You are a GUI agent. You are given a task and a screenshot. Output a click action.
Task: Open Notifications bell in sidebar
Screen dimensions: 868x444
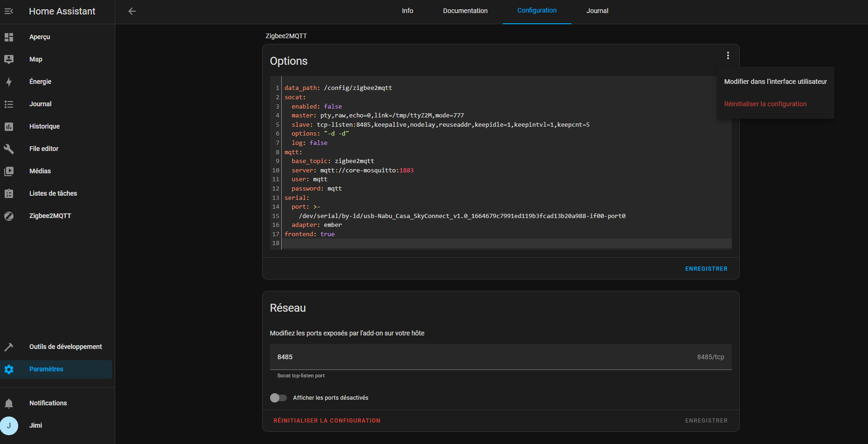9,403
